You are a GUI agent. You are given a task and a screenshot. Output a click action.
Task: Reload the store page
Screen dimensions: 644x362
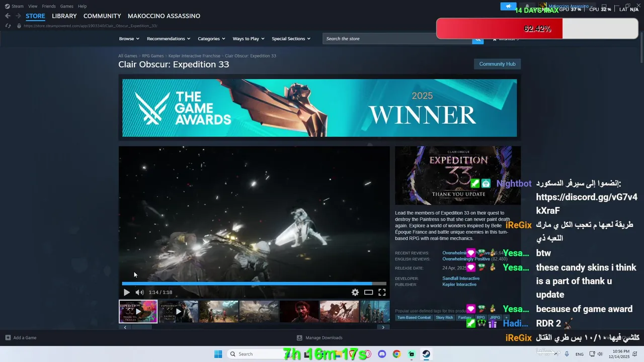tap(8, 26)
